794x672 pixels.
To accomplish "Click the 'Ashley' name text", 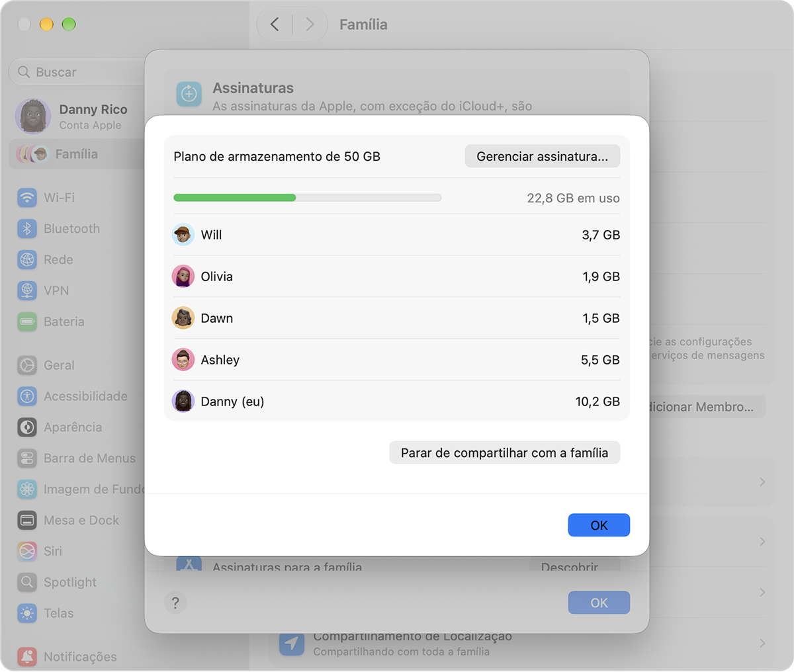I will (x=220, y=360).
